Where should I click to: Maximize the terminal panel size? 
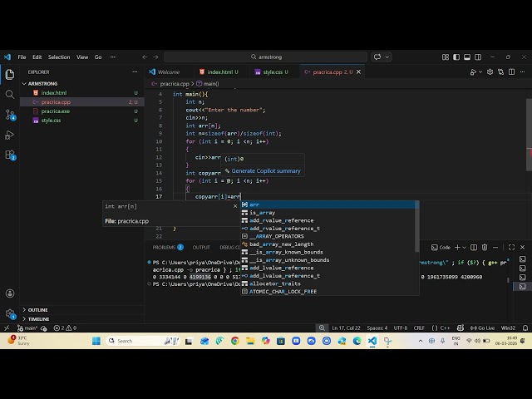(512, 248)
